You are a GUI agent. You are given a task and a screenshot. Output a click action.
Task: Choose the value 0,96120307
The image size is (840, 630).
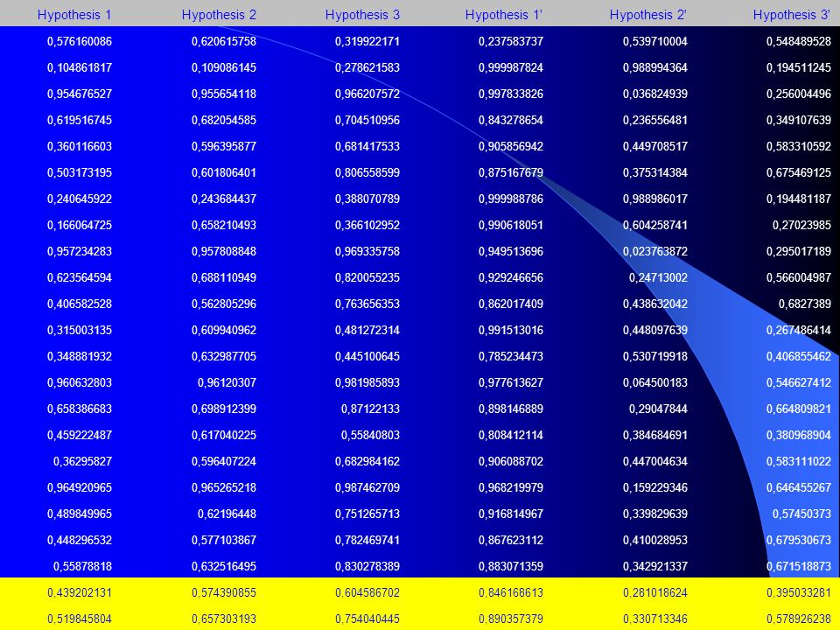click(227, 382)
